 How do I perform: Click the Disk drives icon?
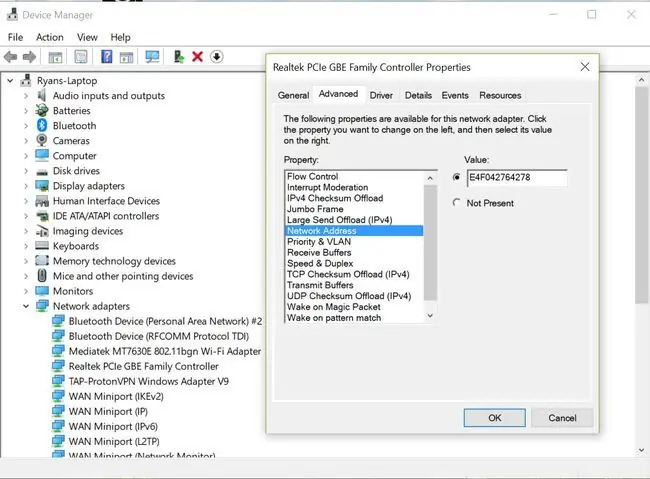point(42,171)
